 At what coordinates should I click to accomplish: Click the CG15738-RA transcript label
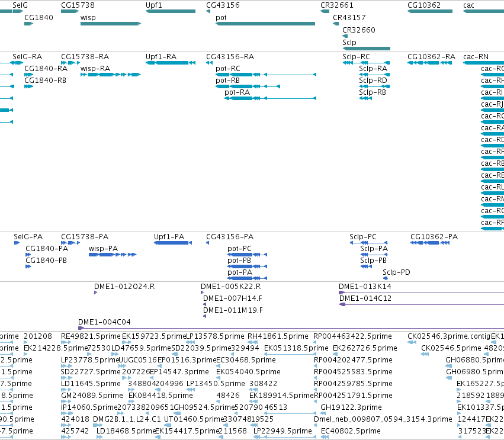(85, 57)
